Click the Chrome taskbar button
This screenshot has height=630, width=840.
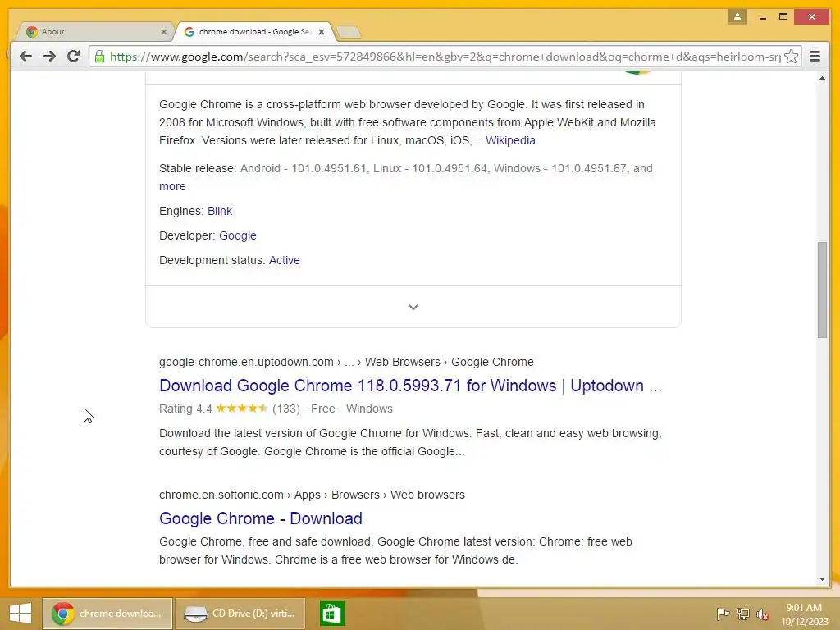[107, 614]
